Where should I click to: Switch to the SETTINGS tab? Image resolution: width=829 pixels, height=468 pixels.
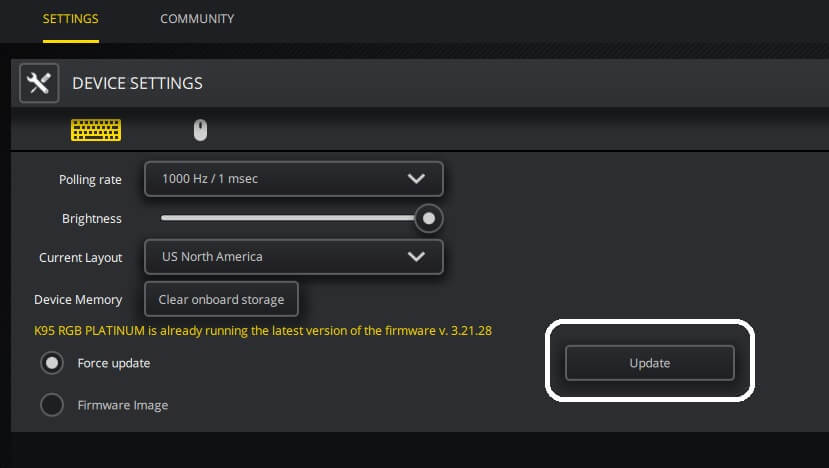[70, 19]
